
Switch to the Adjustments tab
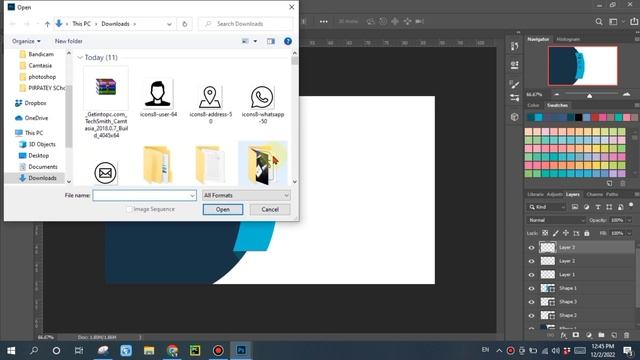coord(555,194)
